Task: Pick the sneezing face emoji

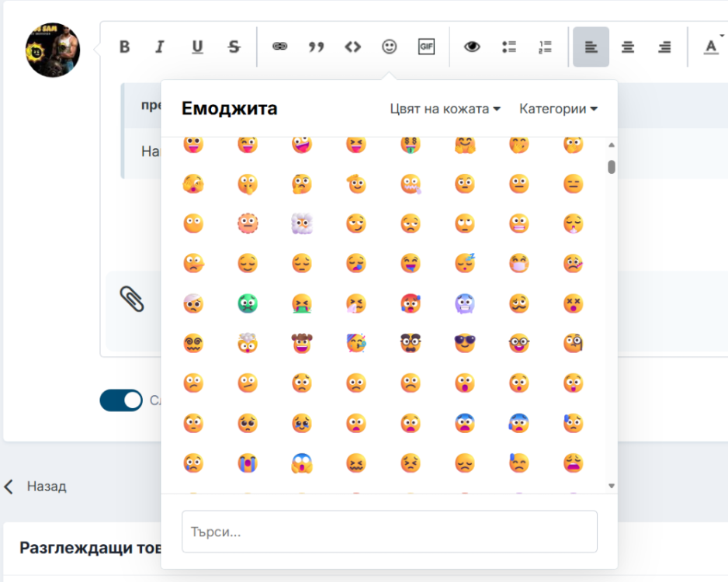Action: pos(356,304)
